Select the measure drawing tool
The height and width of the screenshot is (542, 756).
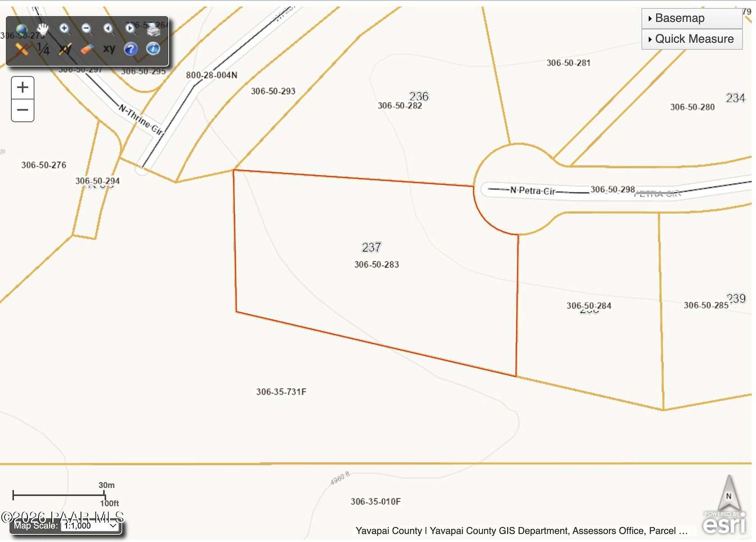pos(65,49)
